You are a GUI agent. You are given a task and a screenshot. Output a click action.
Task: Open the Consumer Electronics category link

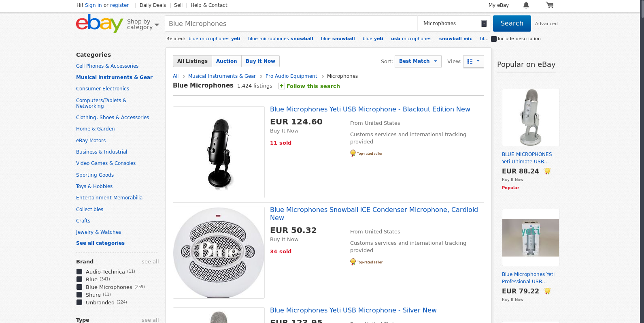coord(102,89)
